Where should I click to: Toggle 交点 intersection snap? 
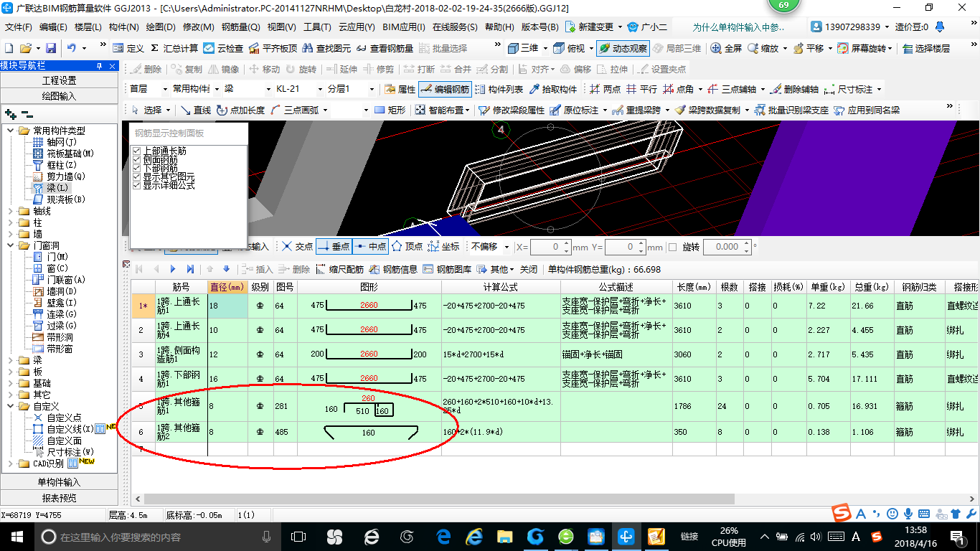(297, 247)
